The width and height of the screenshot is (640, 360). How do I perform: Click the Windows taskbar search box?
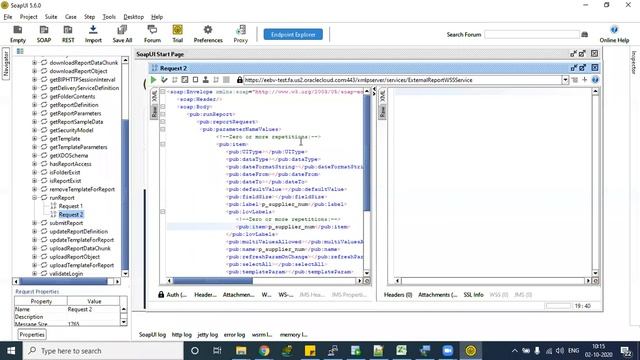click(x=103, y=351)
